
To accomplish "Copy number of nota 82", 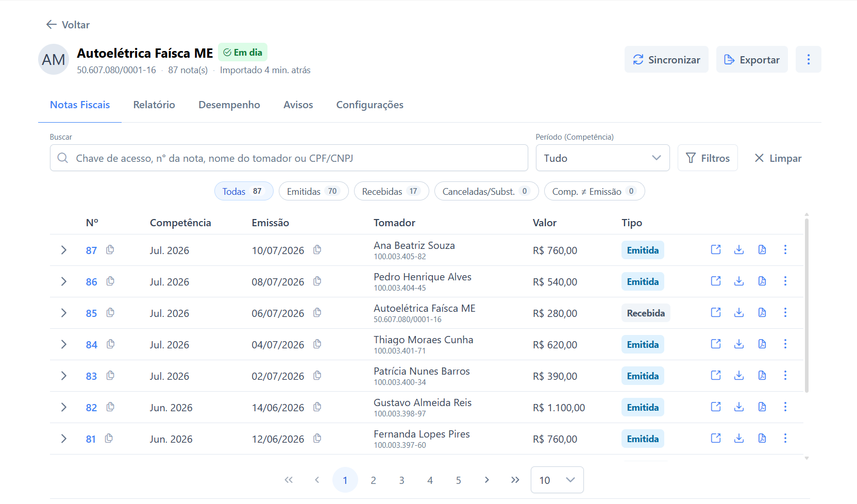I will pos(110,407).
